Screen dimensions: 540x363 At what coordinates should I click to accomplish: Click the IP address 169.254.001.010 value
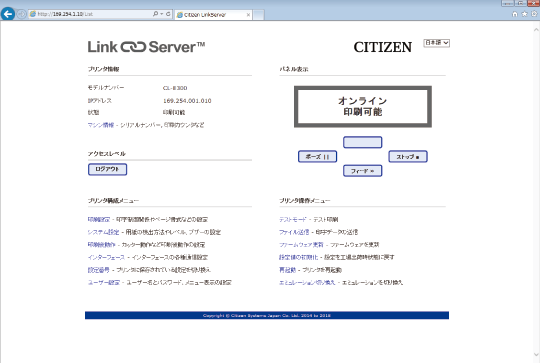point(187,101)
